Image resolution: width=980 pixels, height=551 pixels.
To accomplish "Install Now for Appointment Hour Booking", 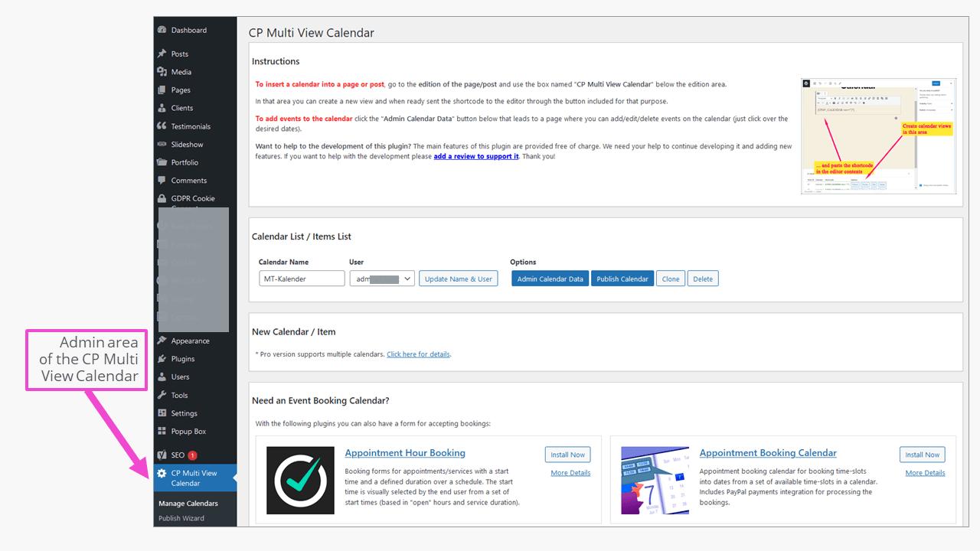I will (567, 454).
